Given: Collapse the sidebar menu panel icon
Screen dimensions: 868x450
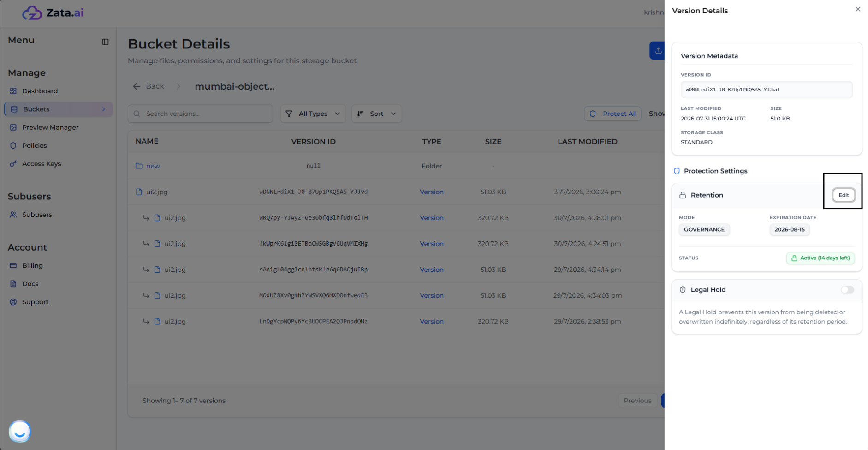Looking at the screenshot, I should point(105,42).
